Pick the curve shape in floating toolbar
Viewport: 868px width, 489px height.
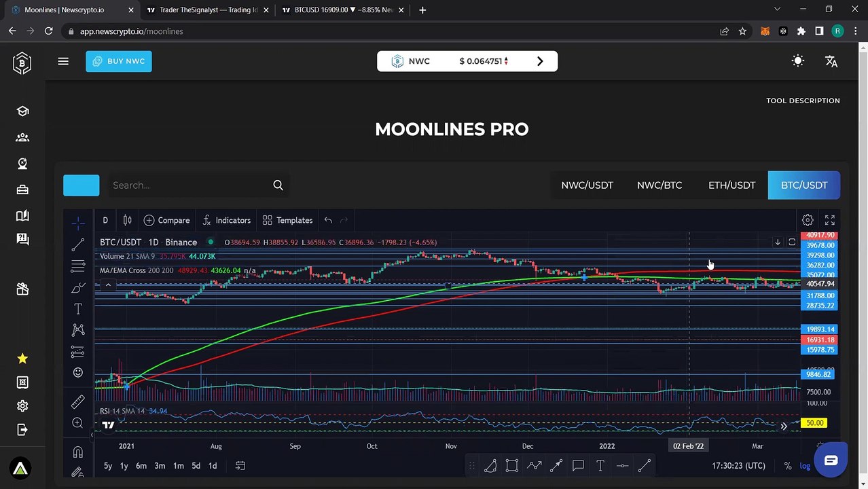click(490, 466)
